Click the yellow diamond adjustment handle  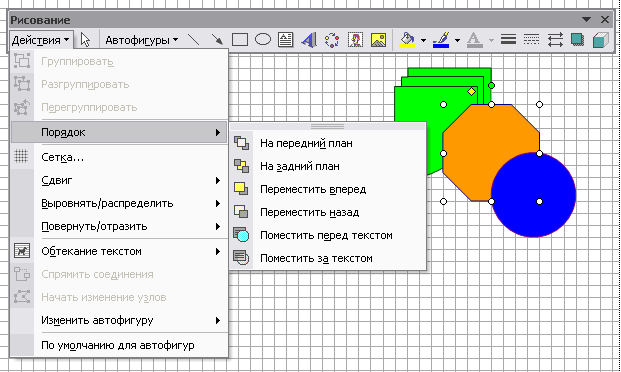pos(471,92)
